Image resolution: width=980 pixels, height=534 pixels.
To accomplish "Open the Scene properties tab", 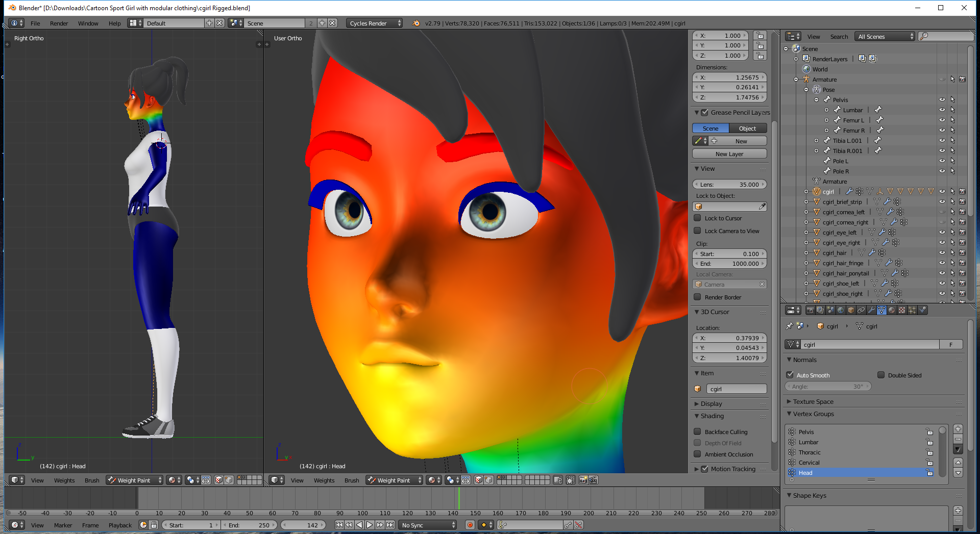I will (830, 310).
